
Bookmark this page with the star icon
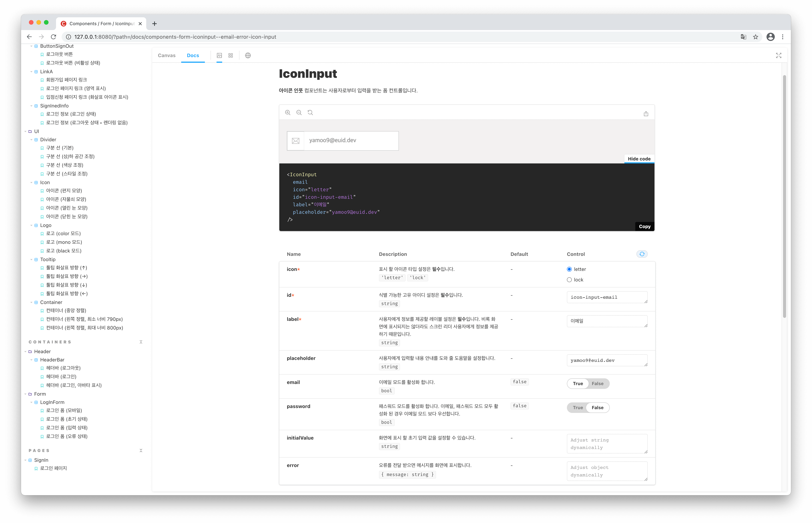[756, 37]
